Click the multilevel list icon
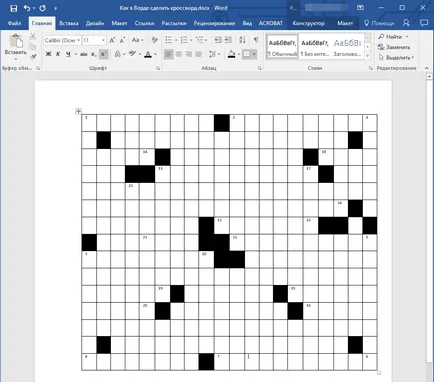 click(200, 40)
